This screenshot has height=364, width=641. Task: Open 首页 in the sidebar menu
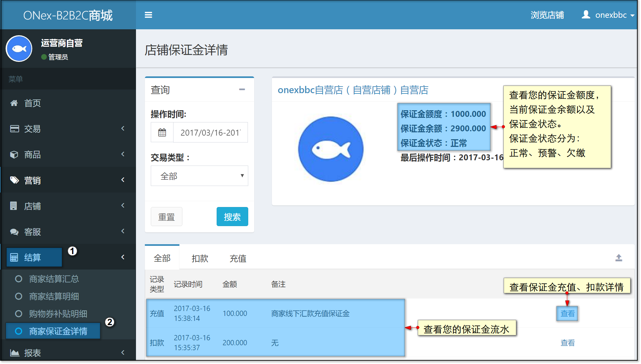click(32, 103)
